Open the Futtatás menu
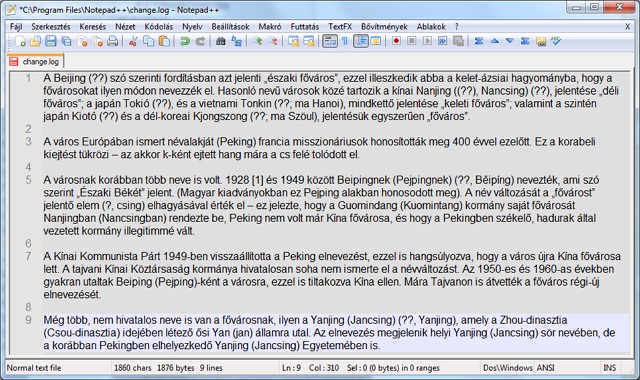Viewport: 640px width, 380px height. [x=304, y=27]
